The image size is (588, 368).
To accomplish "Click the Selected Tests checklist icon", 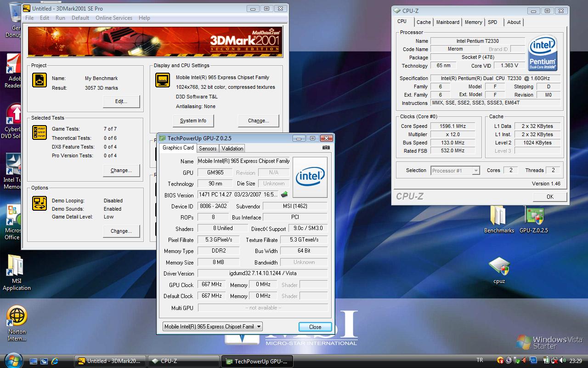I will click(x=40, y=132).
